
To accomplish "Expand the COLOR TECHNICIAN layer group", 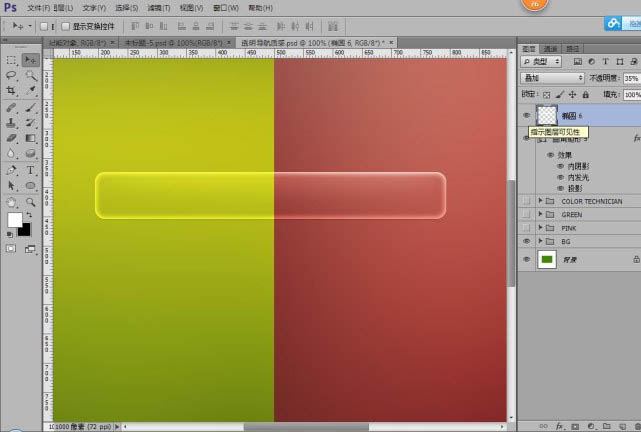I will (x=540, y=201).
